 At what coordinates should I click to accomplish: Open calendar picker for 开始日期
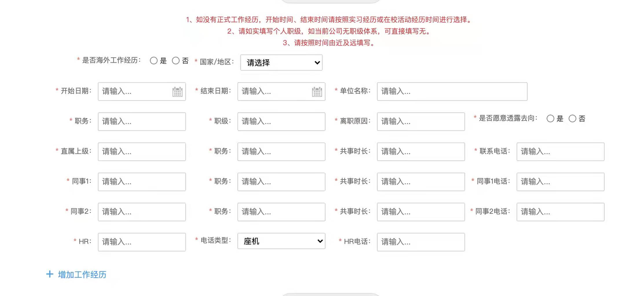[177, 92]
